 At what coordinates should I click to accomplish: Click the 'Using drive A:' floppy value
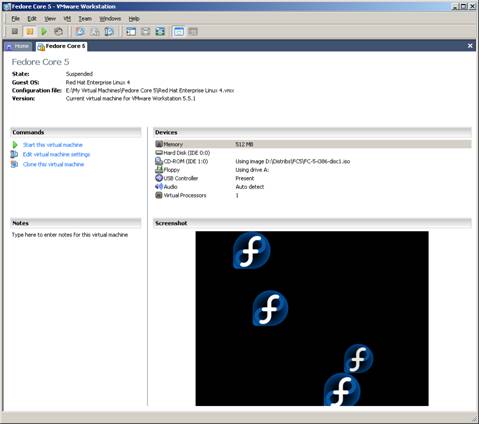click(252, 170)
